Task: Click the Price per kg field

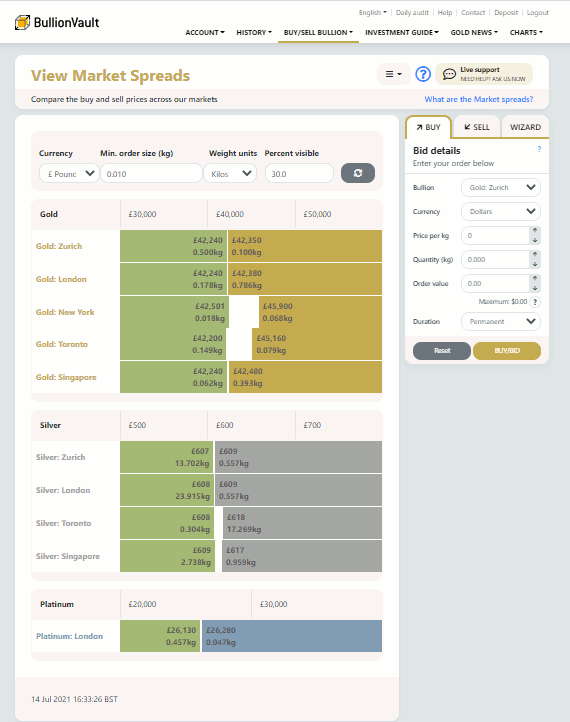Action: click(x=496, y=235)
